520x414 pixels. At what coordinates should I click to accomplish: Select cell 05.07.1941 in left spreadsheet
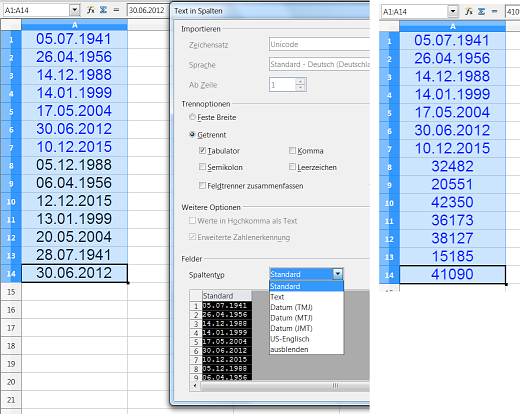74,39
